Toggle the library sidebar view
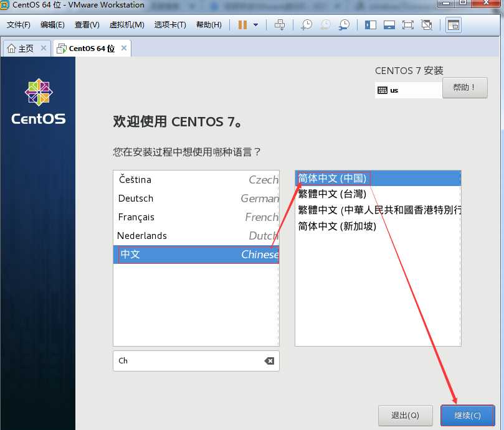The height and width of the screenshot is (430, 504). 371,25
